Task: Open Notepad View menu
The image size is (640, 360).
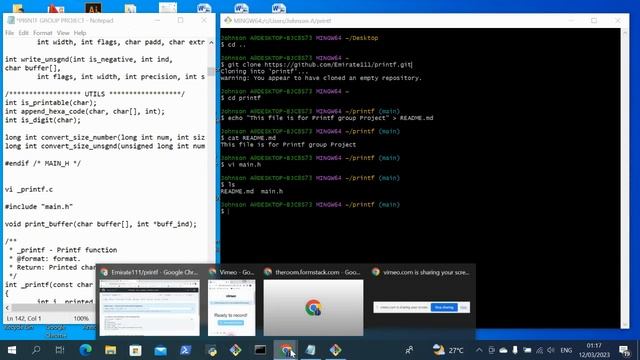Action: tap(63, 33)
